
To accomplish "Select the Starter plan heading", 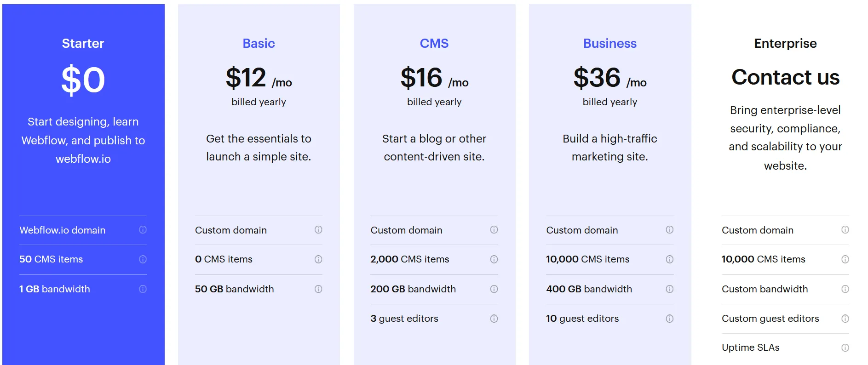I will (x=83, y=43).
